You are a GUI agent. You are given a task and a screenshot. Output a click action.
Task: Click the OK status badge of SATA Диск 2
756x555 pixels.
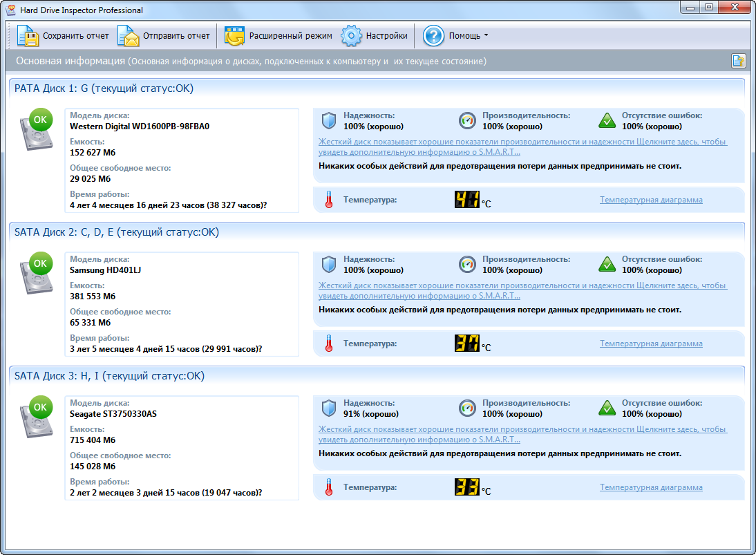(39, 263)
